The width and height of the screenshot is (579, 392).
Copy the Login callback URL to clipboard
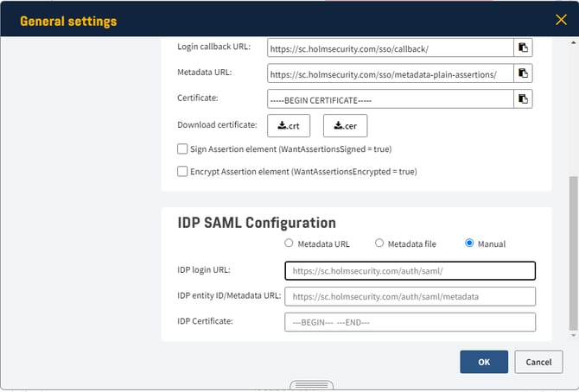point(523,48)
